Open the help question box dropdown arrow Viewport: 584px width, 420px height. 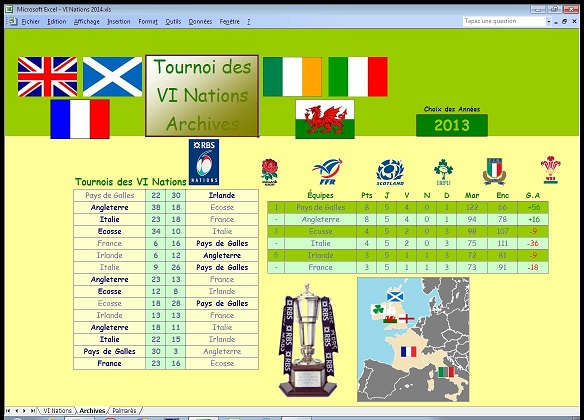548,22
